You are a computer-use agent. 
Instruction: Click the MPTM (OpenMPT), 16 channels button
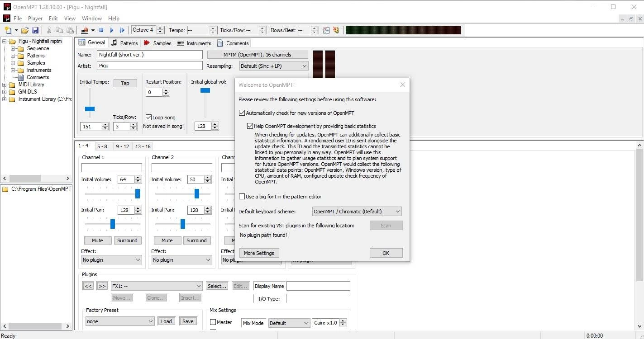[x=258, y=55]
